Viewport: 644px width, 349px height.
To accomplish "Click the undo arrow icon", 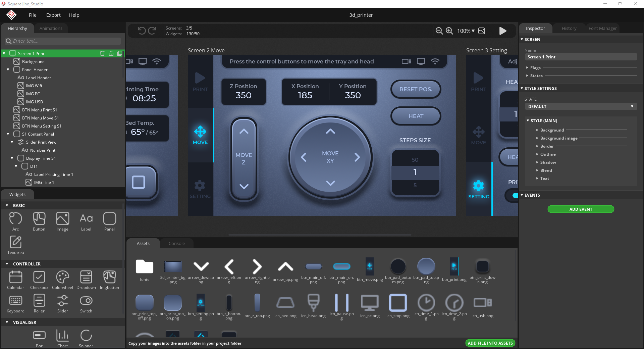I will click(141, 30).
